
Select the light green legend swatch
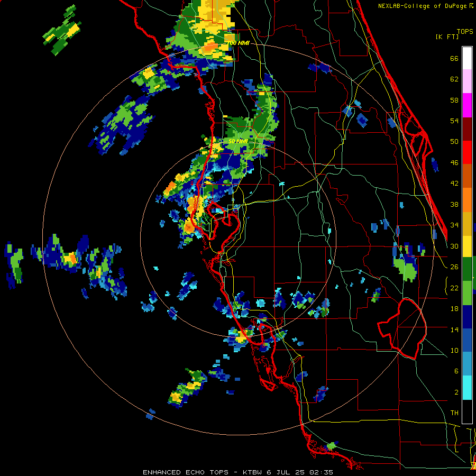click(x=467, y=293)
